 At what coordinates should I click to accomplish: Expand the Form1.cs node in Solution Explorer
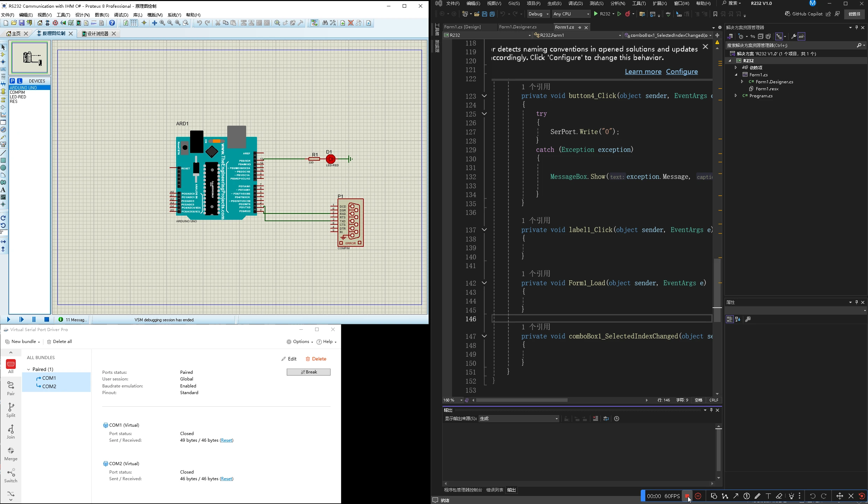pos(736,75)
